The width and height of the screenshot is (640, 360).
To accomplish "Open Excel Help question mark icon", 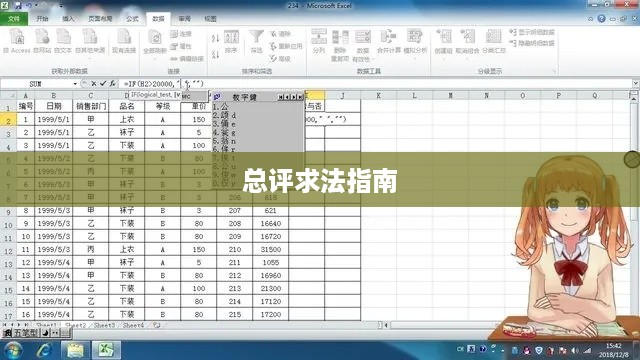I will (601, 19).
